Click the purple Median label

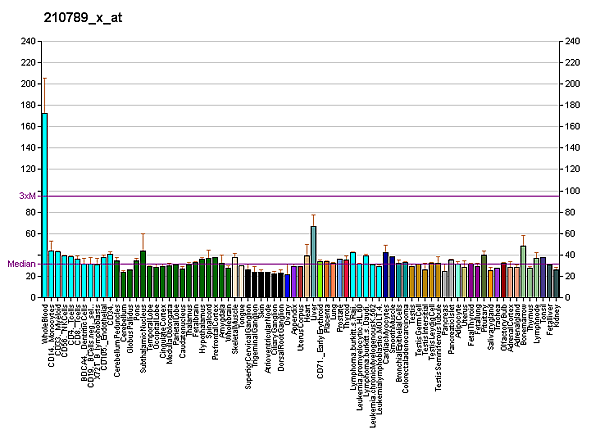[22, 264]
